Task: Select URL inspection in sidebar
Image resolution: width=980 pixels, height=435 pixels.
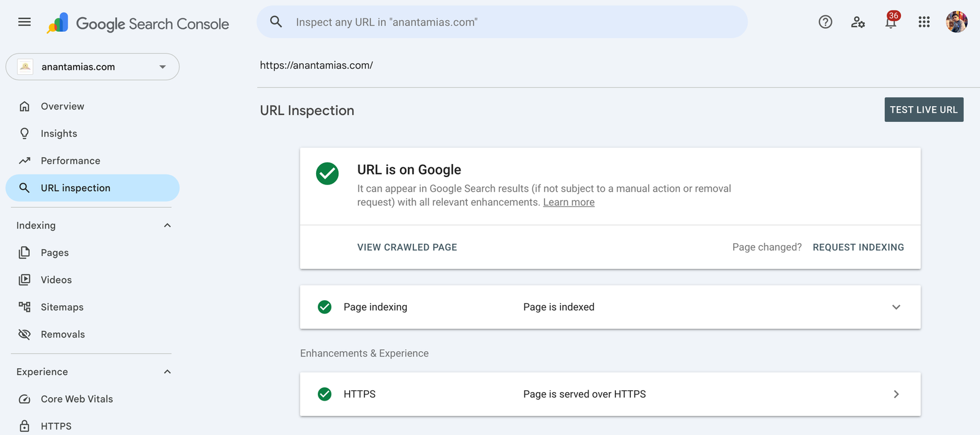Action: coord(92,188)
